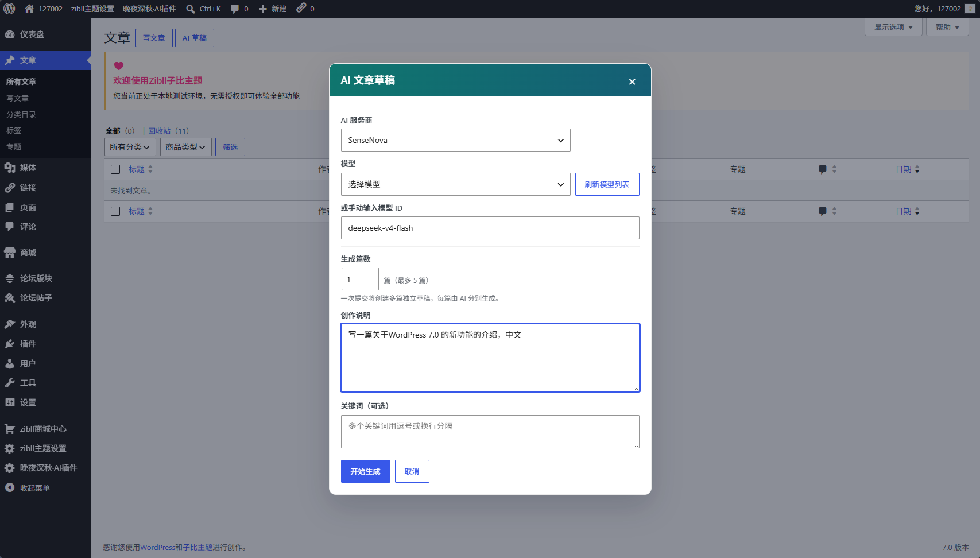Click the 媒体 media icon in the sidebar
Image resolution: width=980 pixels, height=558 pixels.
tap(10, 168)
